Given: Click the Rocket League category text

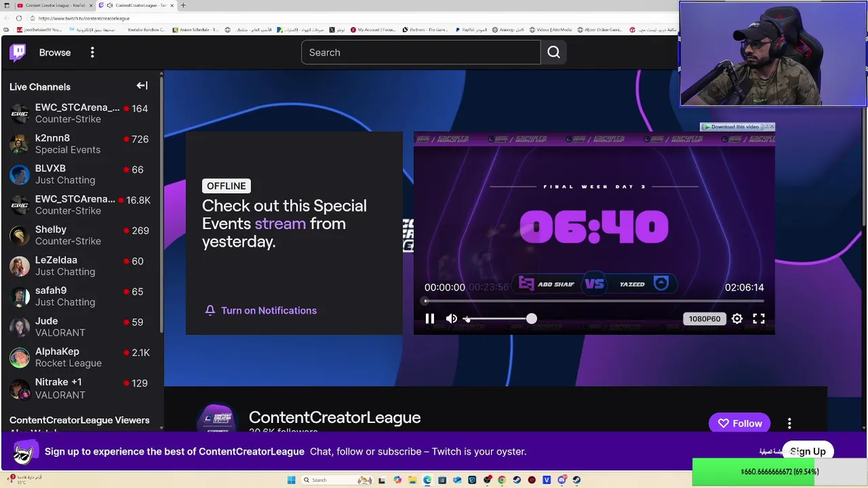Looking at the screenshot, I should click(68, 363).
